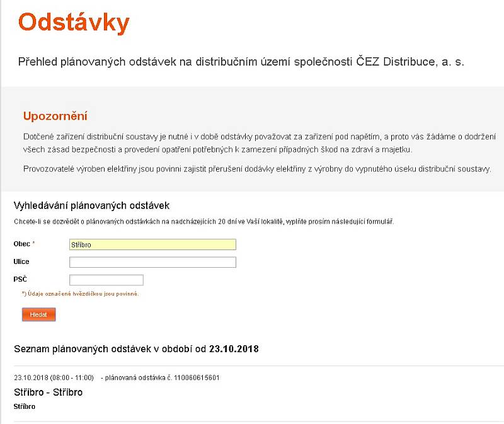Viewport: 504px width, 424px height.
Task: Click the Chcete-li se dozvědět instruction text
Action: point(203,222)
